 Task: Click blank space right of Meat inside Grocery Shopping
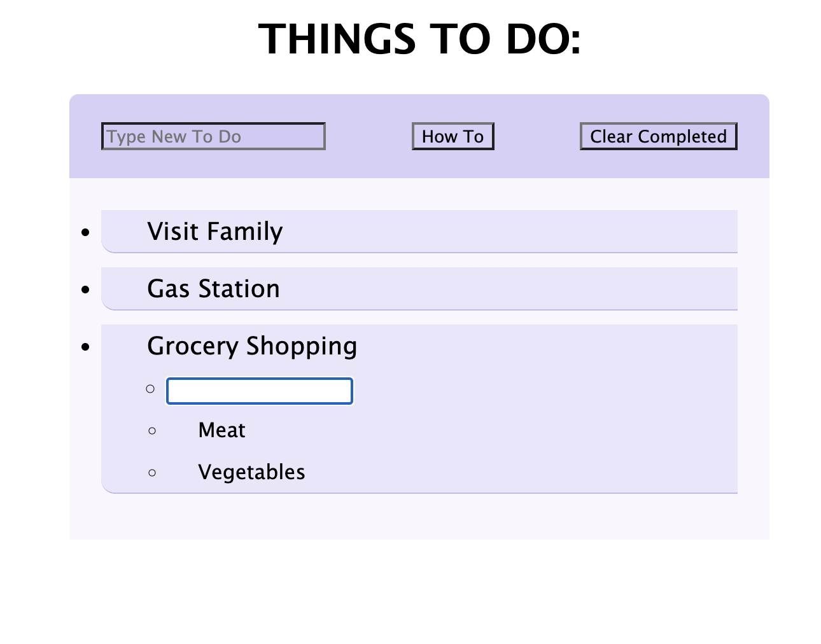(x=490, y=430)
